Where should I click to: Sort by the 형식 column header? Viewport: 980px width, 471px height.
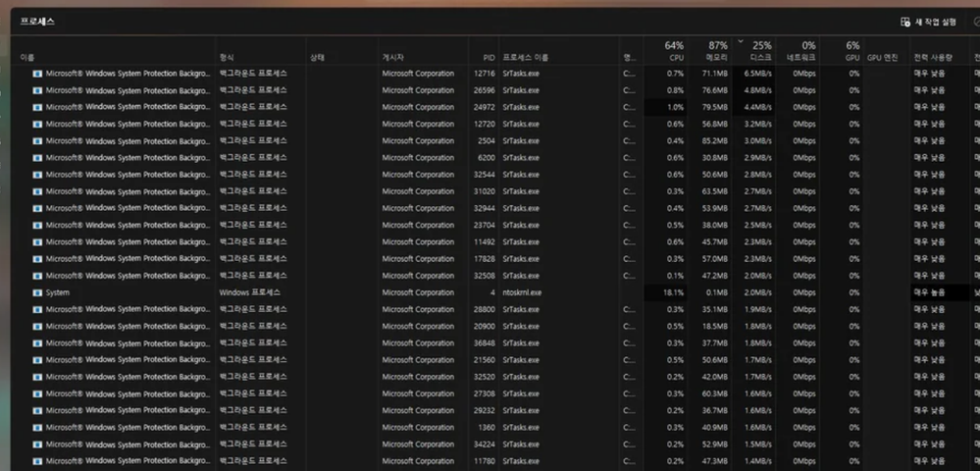click(227, 58)
